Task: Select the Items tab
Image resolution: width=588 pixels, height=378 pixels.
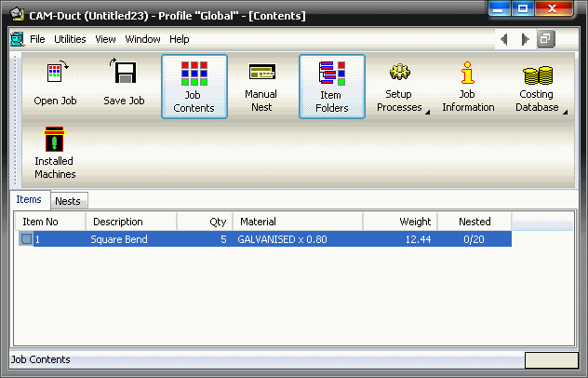Action: click(x=29, y=199)
